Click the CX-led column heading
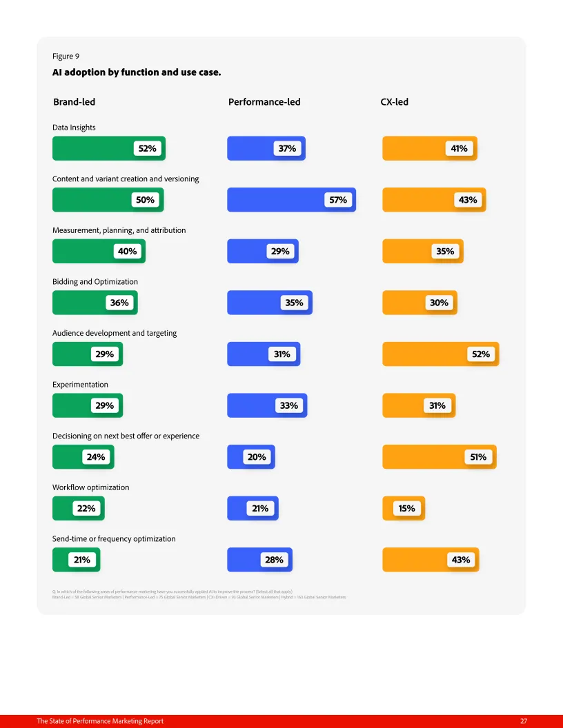The image size is (563, 728). click(394, 102)
